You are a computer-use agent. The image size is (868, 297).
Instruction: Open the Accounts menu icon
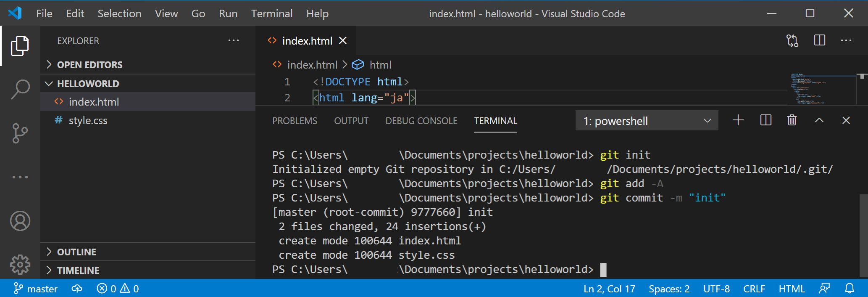pos(20,221)
